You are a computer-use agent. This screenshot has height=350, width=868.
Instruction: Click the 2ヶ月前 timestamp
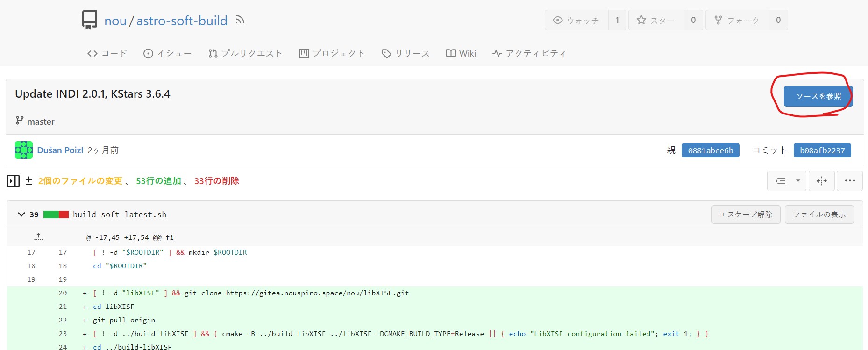click(x=103, y=150)
